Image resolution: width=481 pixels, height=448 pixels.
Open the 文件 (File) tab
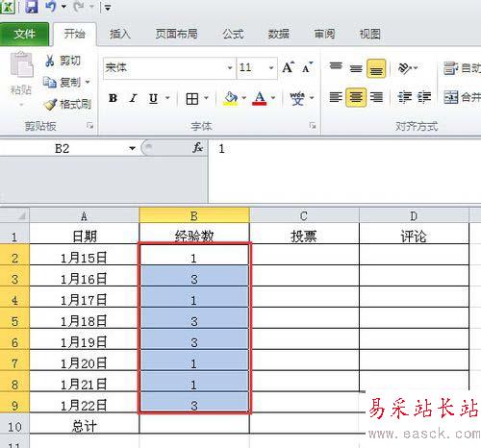point(24,34)
